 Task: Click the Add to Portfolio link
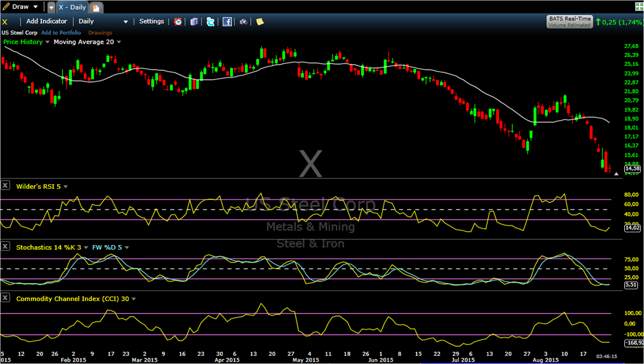[x=61, y=33]
